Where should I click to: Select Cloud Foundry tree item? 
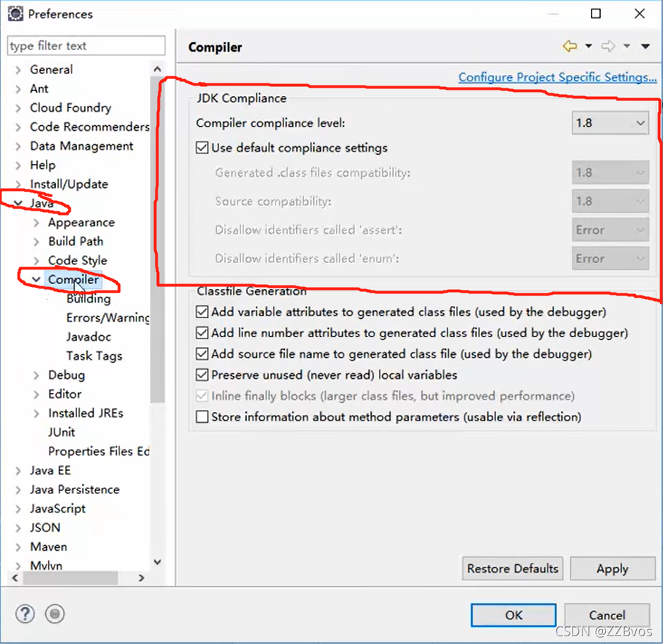tap(71, 108)
